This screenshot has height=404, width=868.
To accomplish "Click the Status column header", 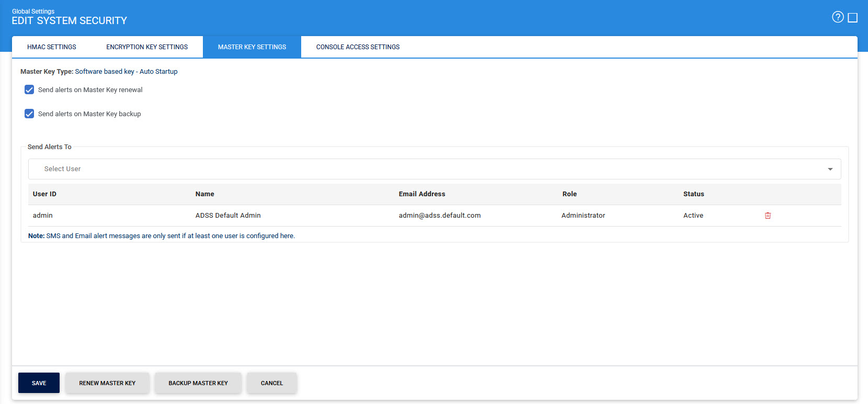I will coord(693,194).
